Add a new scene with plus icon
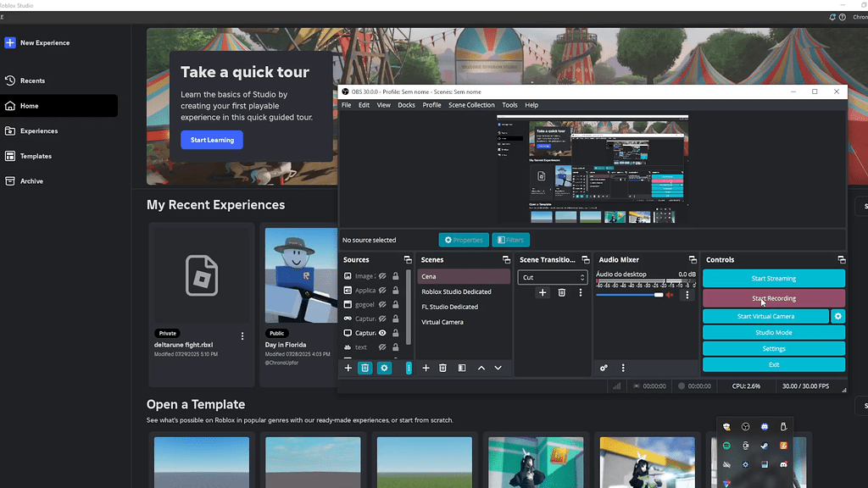The height and width of the screenshot is (488, 868). tap(426, 368)
